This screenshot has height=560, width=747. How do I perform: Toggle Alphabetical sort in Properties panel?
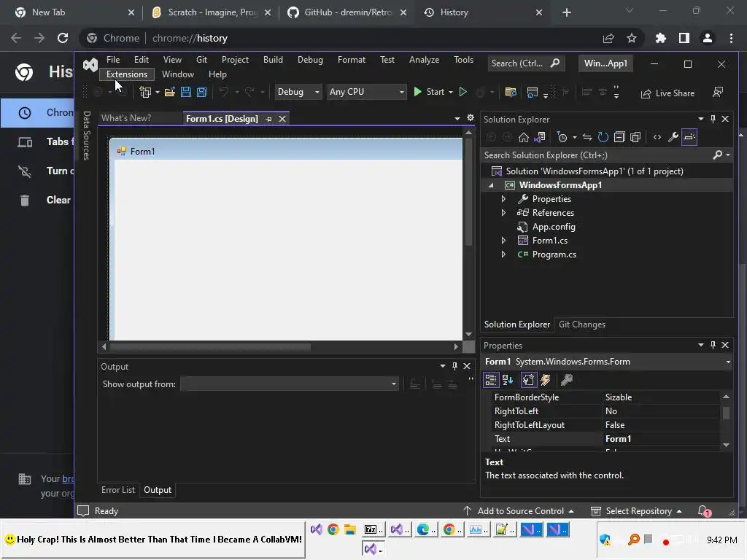[508, 380]
